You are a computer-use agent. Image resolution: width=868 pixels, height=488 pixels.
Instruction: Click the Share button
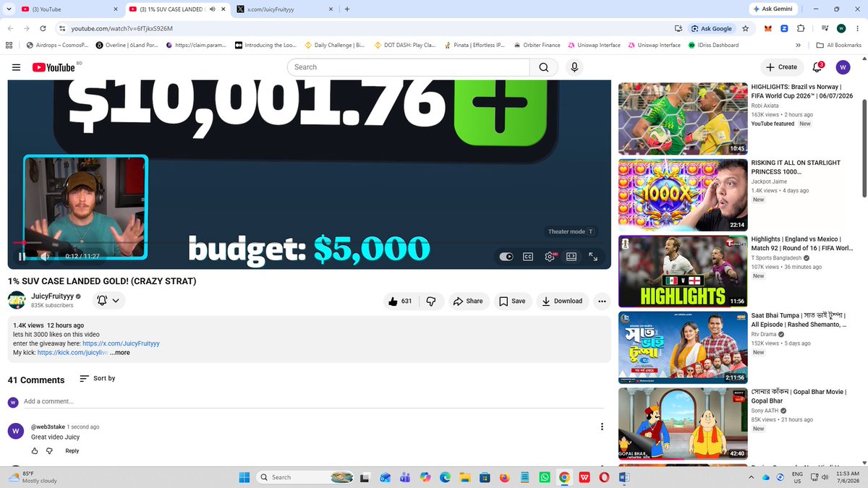[x=468, y=301]
